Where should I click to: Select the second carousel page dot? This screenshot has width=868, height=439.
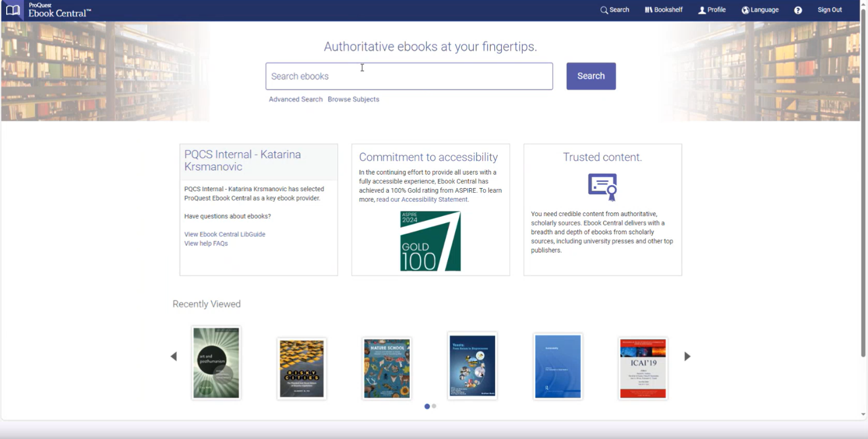(x=434, y=406)
